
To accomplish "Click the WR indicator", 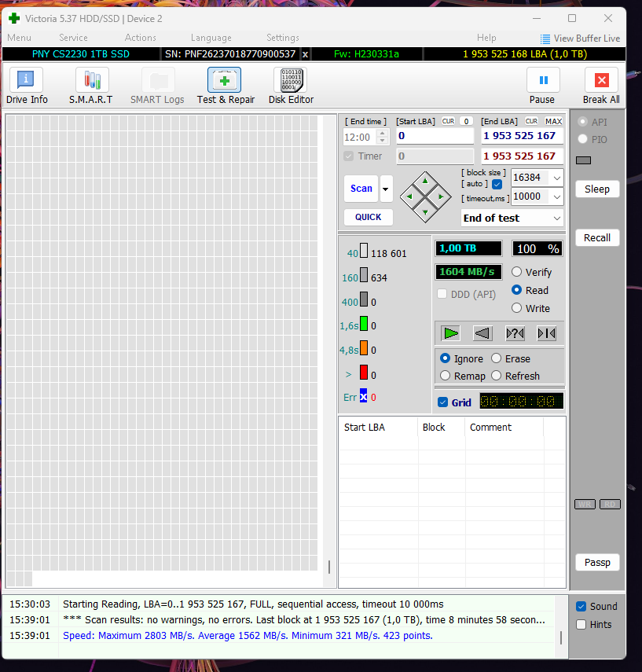I will (x=585, y=504).
